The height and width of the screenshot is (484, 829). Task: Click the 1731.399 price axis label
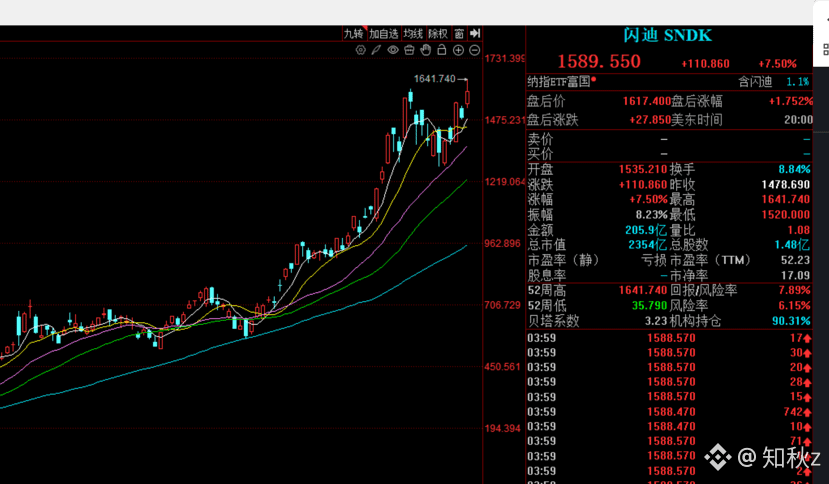coord(505,58)
